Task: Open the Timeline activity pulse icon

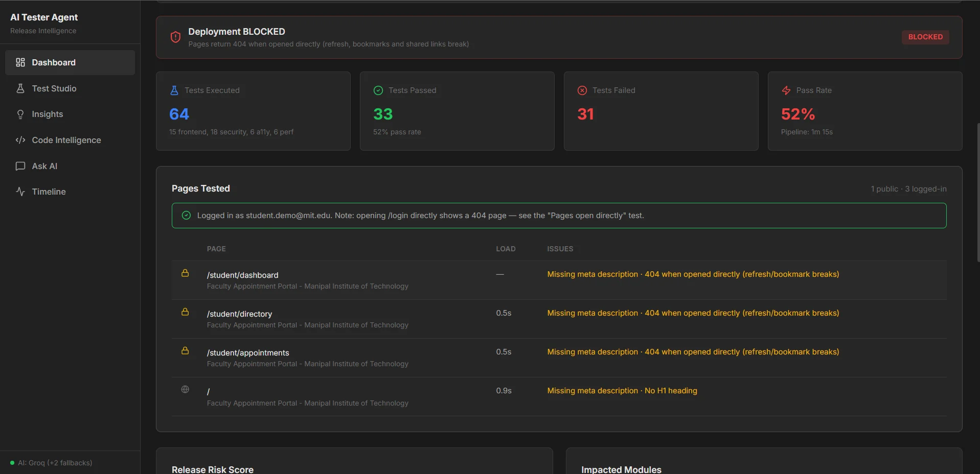Action: pos(20,192)
